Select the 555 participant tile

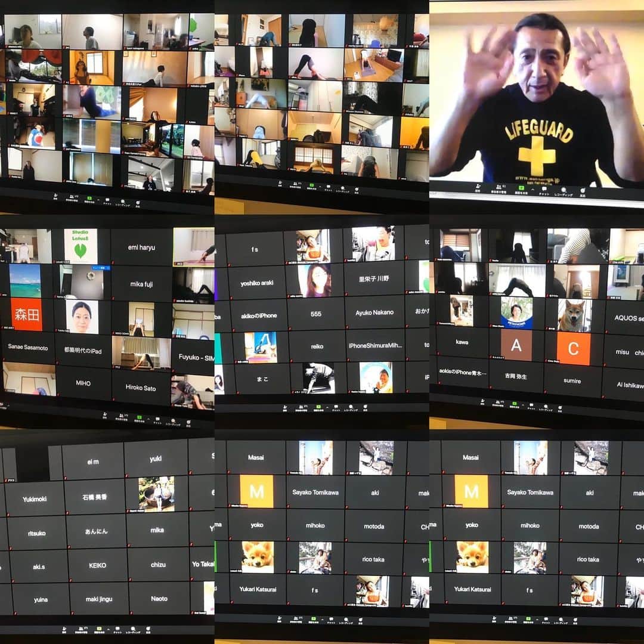315,314
